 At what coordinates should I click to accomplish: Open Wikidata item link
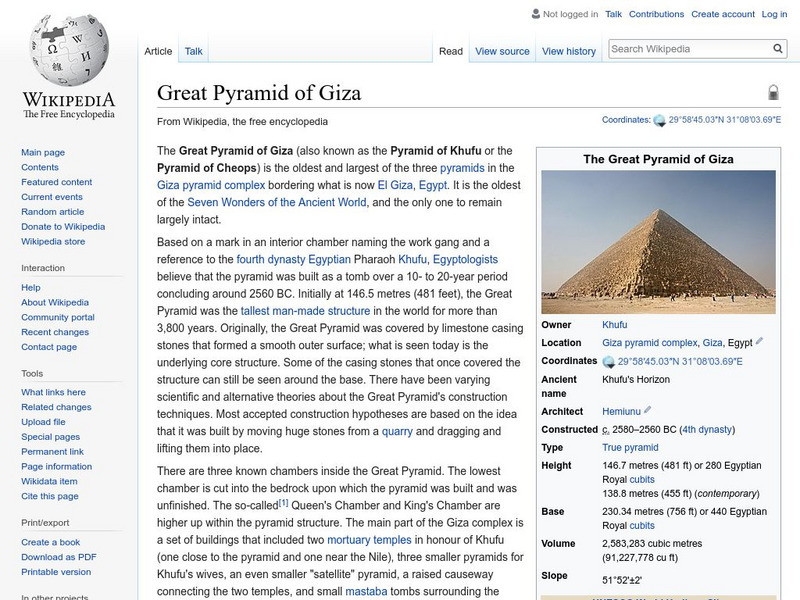[x=49, y=481]
